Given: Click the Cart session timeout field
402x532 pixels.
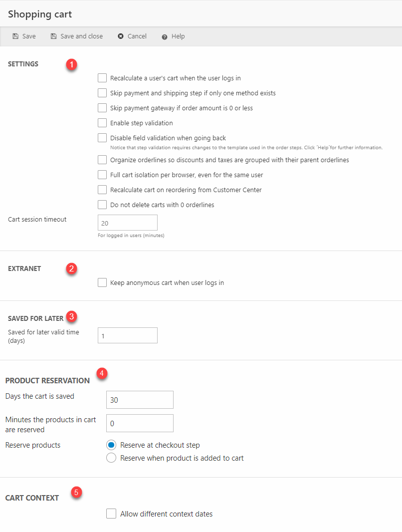Looking at the screenshot, I should [x=128, y=223].
